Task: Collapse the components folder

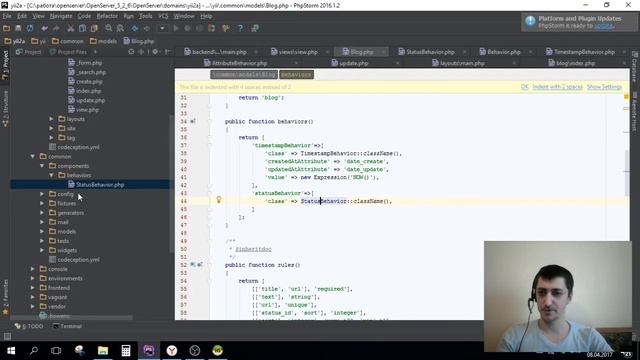Action: coord(42,166)
